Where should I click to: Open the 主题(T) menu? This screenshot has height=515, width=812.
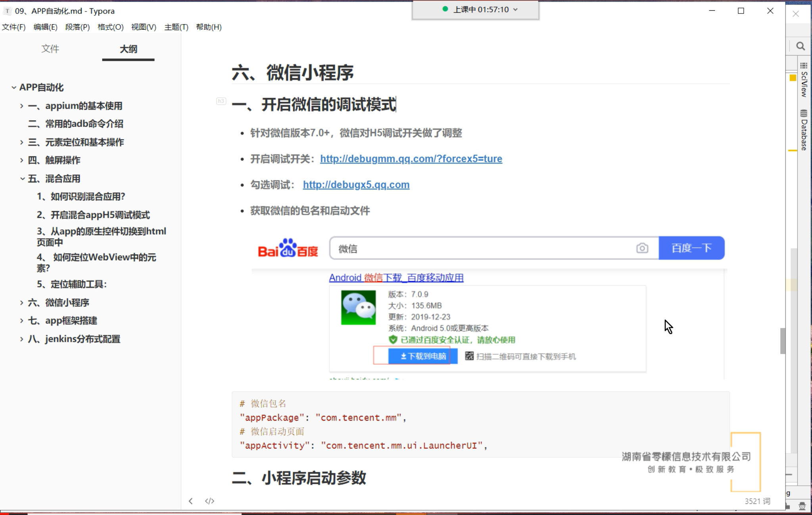(x=176, y=27)
